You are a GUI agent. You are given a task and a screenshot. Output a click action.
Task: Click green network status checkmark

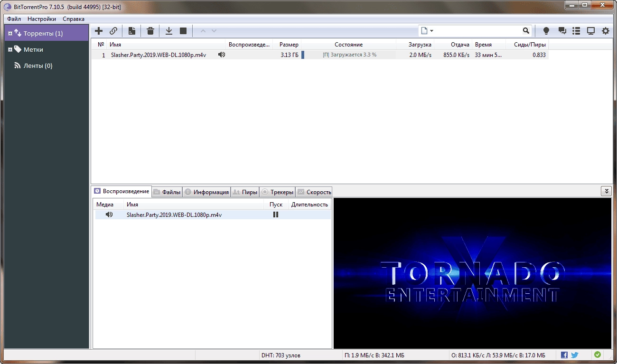pyautogui.click(x=598, y=355)
